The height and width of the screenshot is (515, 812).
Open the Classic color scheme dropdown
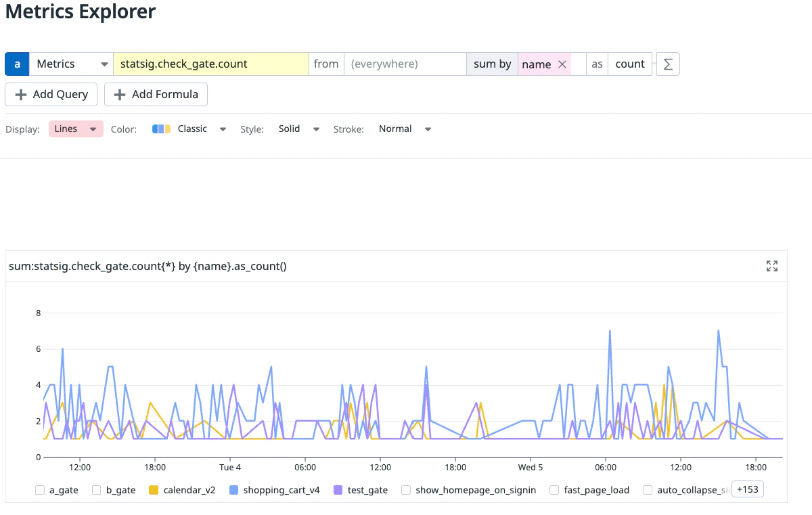(200, 129)
